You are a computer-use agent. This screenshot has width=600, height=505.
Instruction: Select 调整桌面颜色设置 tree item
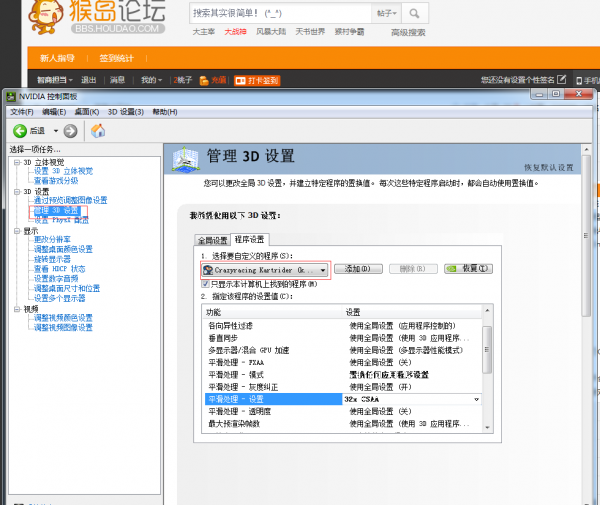(63, 249)
